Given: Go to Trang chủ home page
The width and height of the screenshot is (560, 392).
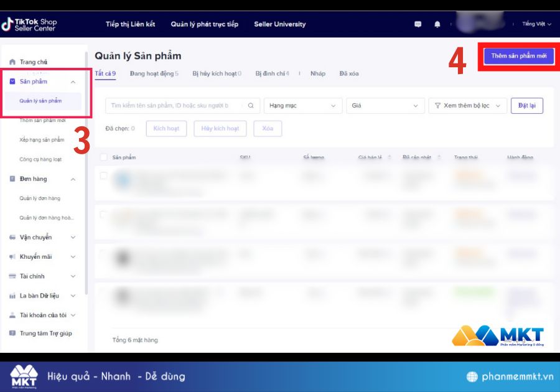Looking at the screenshot, I should [34, 62].
